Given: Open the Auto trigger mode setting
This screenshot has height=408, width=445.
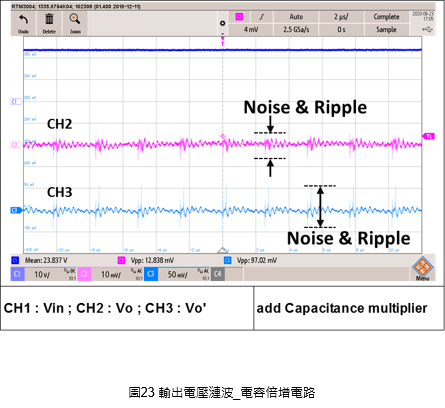Looking at the screenshot, I should (296, 17).
